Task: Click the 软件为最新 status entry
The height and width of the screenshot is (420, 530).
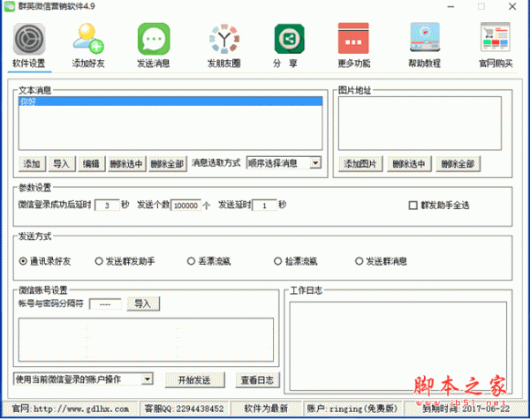Action: click(x=266, y=409)
